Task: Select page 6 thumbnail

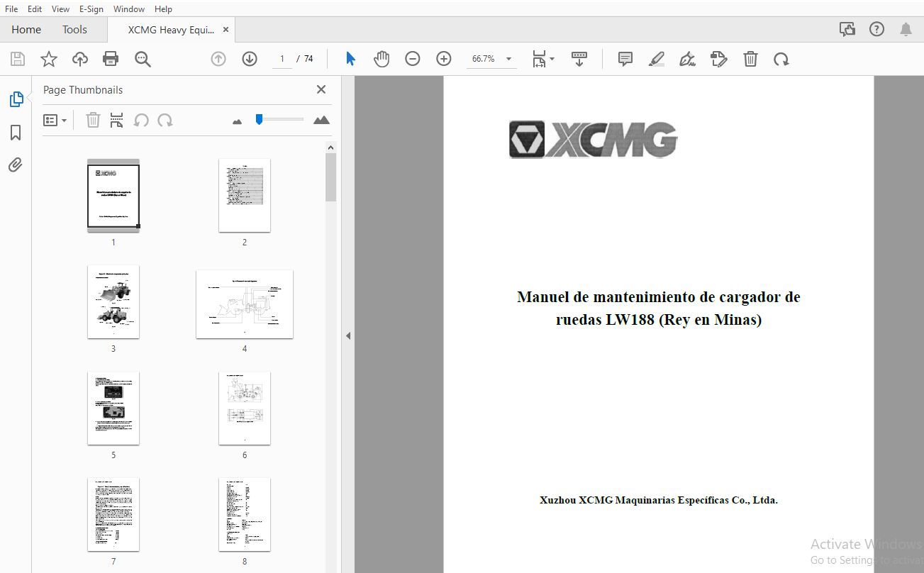Action: 245,408
